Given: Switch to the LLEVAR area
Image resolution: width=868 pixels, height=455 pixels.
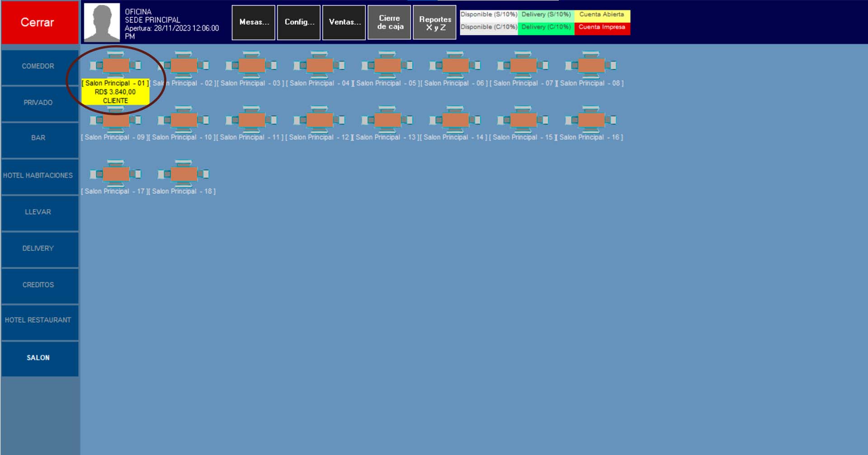Looking at the screenshot, I should point(40,213).
